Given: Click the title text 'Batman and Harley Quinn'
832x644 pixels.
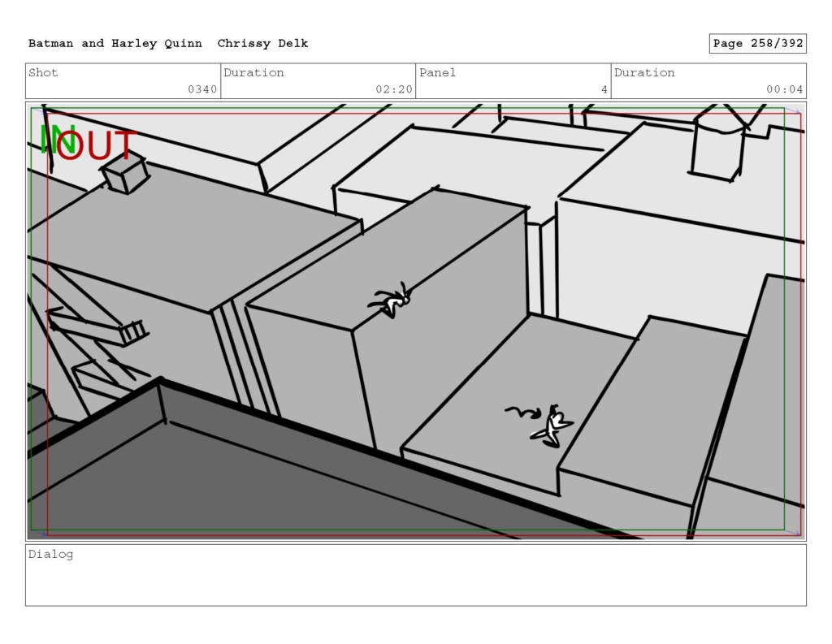Looking at the screenshot, I should [x=115, y=44].
